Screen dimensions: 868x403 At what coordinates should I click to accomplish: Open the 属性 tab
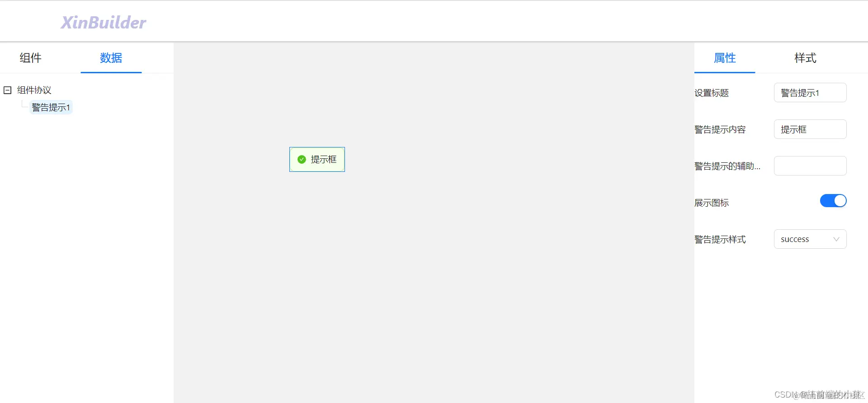(x=725, y=58)
